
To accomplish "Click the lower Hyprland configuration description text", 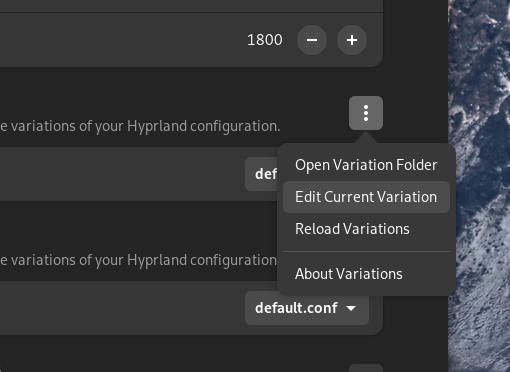I will pyautogui.click(x=138, y=260).
